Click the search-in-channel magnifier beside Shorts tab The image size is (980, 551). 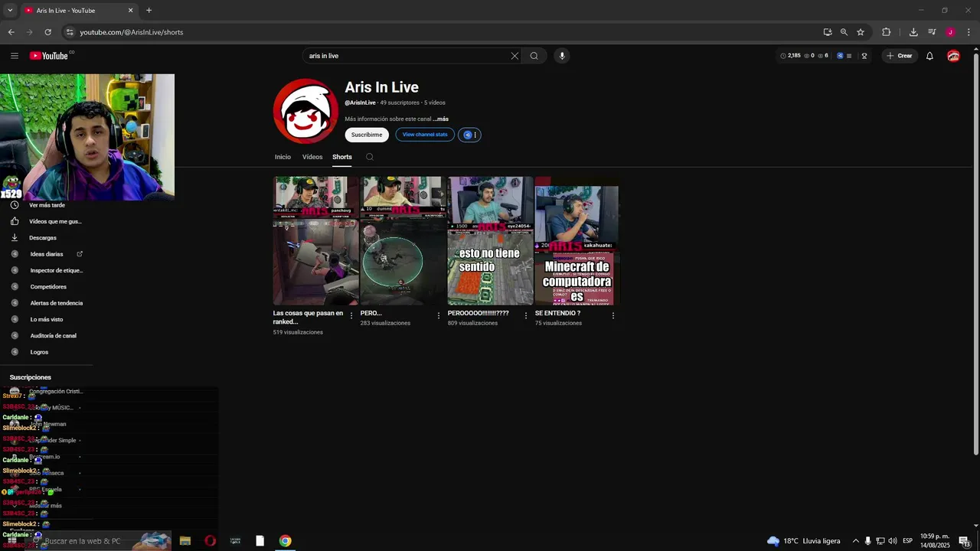[369, 157]
